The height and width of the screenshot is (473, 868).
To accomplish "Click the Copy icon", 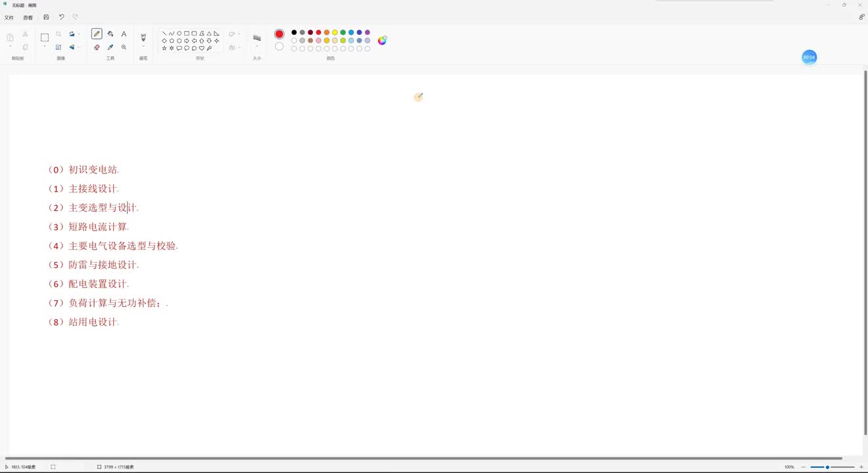I will coord(25,47).
